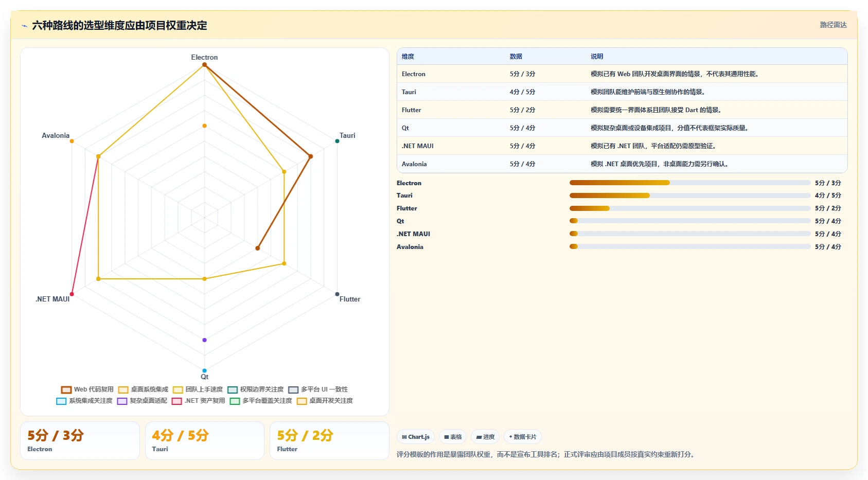Screen dimensions: 868x480
Task: Click the 4分 / 5分 cell in Tauri table row
Action: point(522,92)
